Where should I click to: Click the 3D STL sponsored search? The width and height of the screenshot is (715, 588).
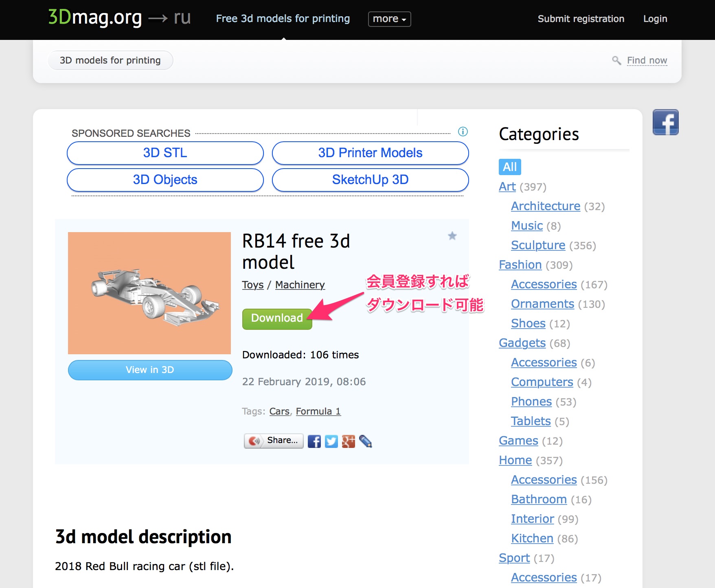pos(165,153)
